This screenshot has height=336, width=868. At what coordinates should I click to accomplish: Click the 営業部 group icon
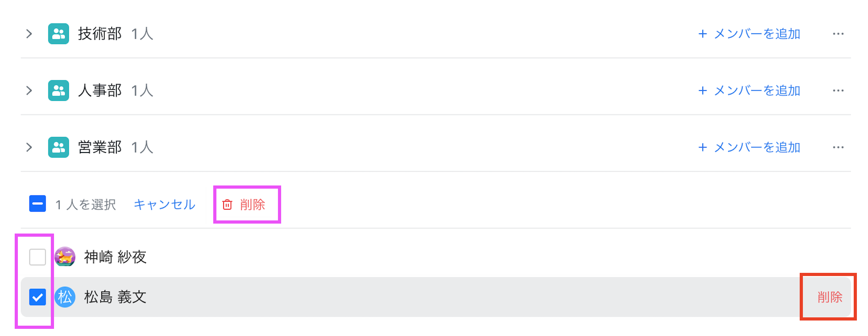[x=58, y=147]
